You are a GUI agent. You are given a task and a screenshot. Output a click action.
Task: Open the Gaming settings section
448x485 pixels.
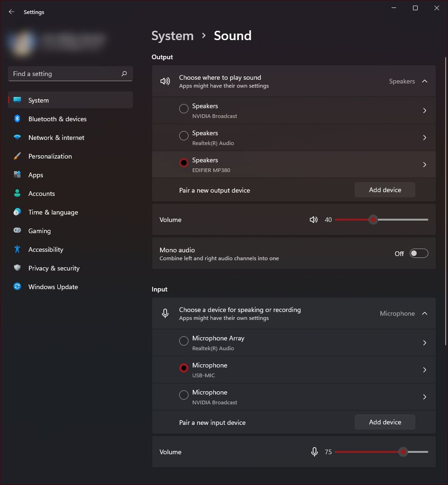coord(40,231)
